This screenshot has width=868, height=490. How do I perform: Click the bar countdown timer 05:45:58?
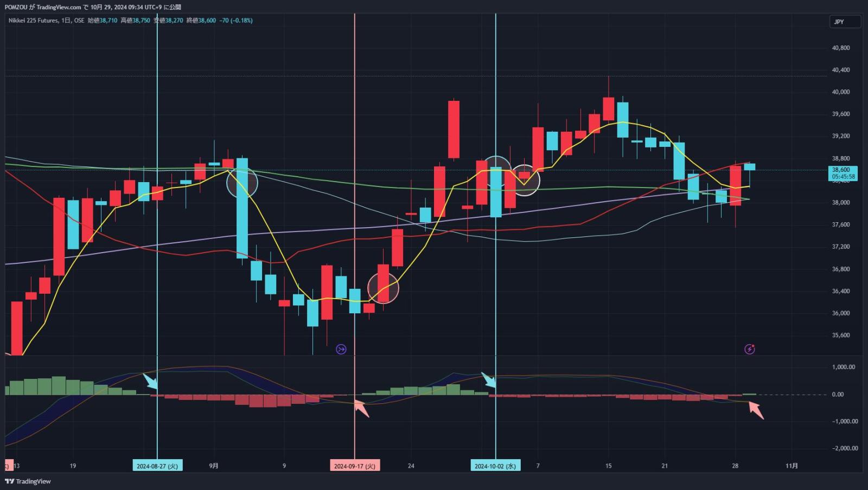844,177
